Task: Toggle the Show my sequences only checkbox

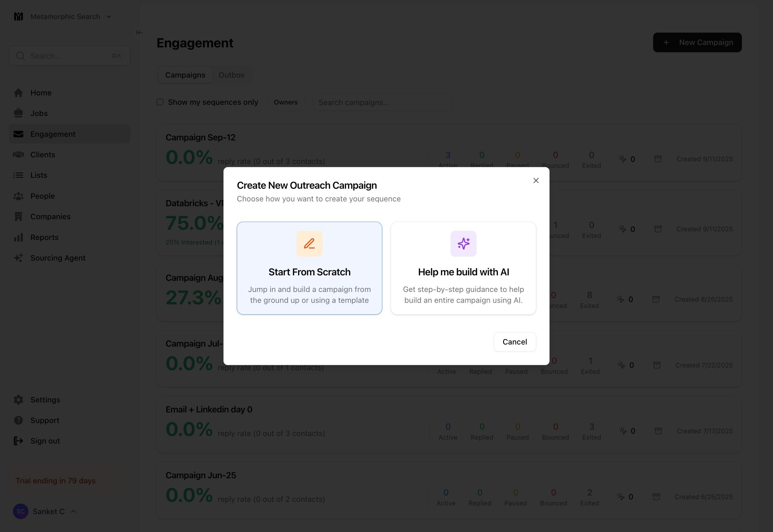Action: 160,102
